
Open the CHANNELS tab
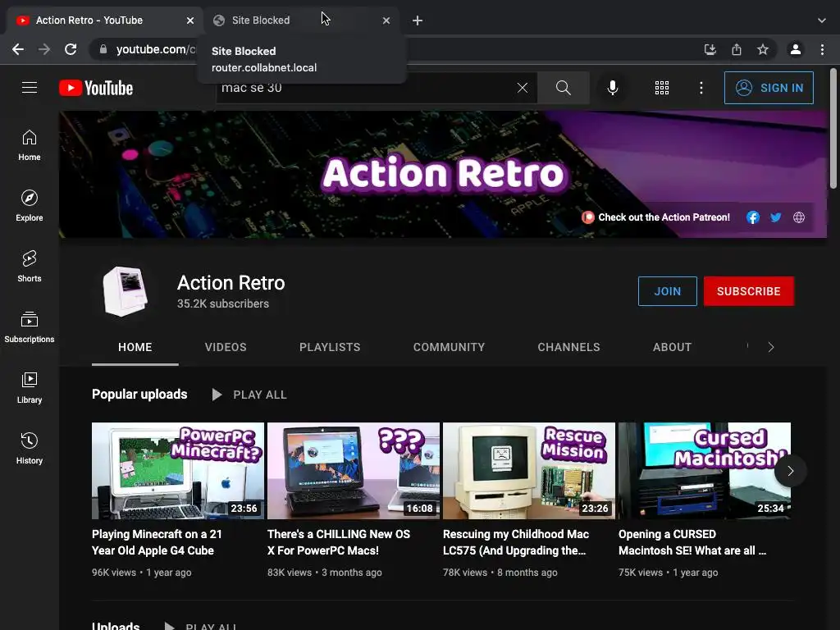(x=569, y=347)
